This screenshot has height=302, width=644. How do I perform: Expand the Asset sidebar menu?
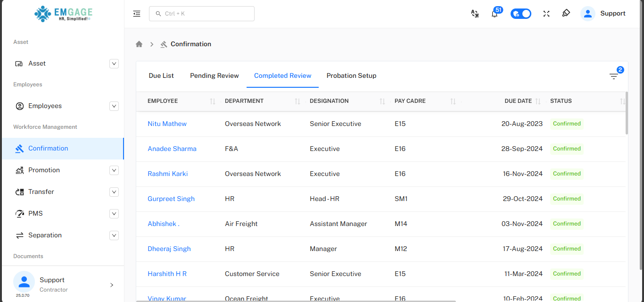[114, 64]
